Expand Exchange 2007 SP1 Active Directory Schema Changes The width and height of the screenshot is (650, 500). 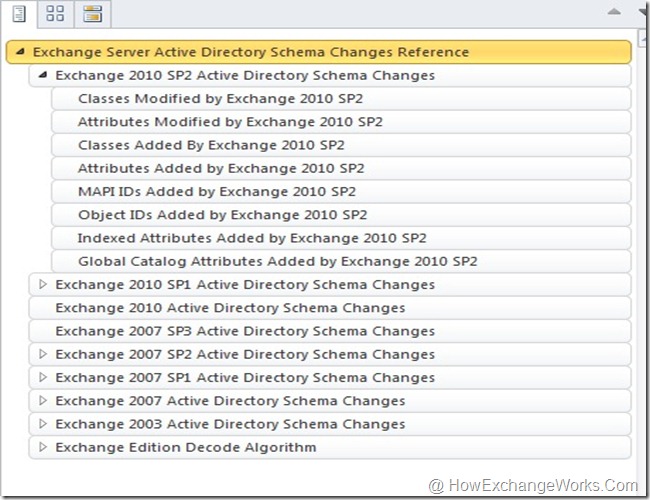pyautogui.click(x=42, y=377)
